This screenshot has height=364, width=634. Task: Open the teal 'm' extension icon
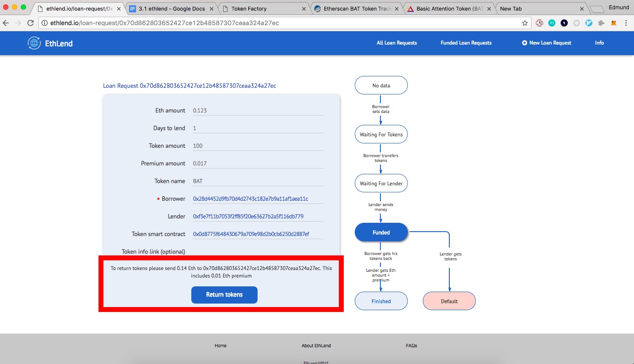pyautogui.click(x=552, y=23)
